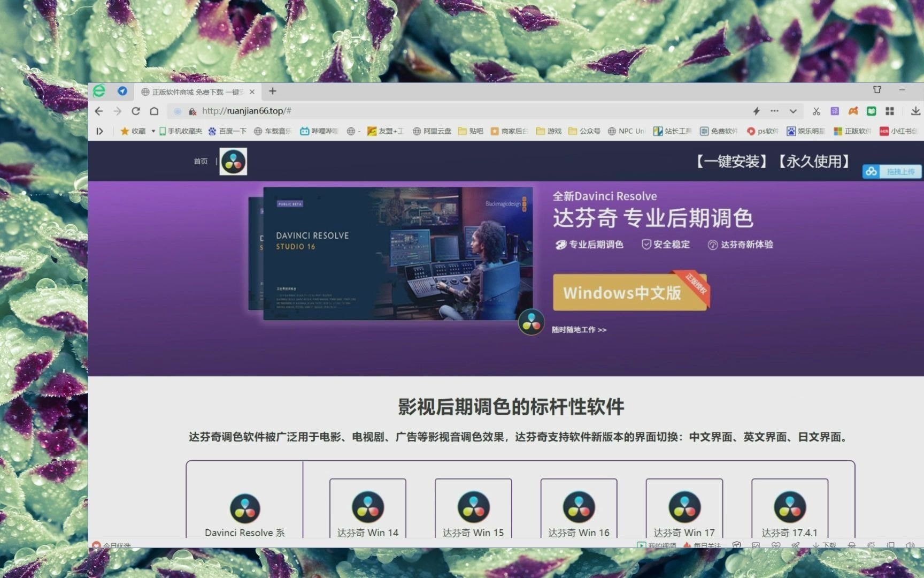Open the NPC bookmark
This screenshot has height=578, width=924.
[626, 131]
